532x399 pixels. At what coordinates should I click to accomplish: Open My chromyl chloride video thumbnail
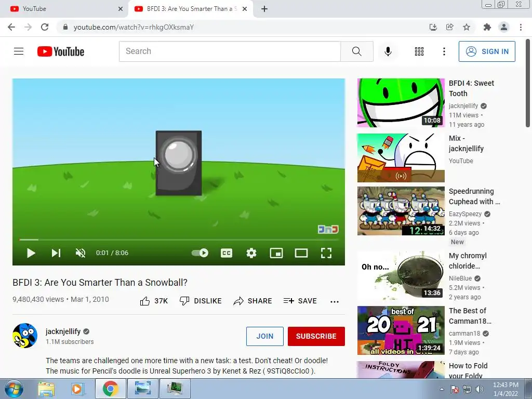tap(401, 275)
